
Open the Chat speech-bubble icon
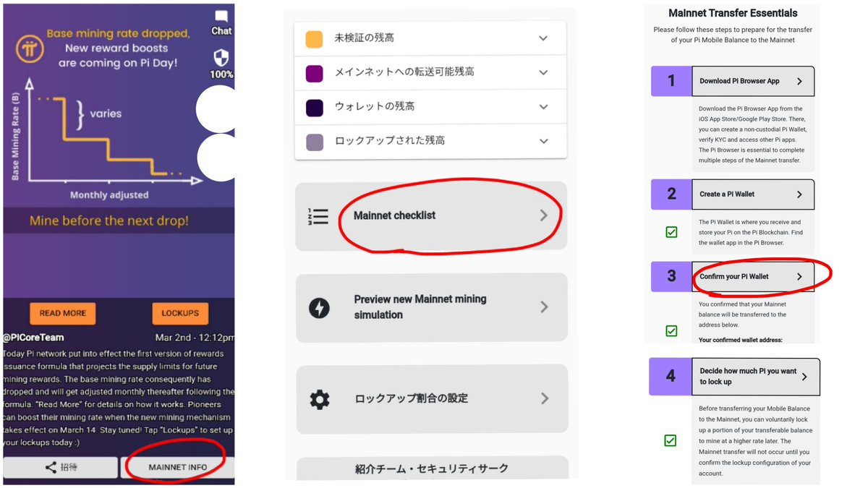click(221, 17)
